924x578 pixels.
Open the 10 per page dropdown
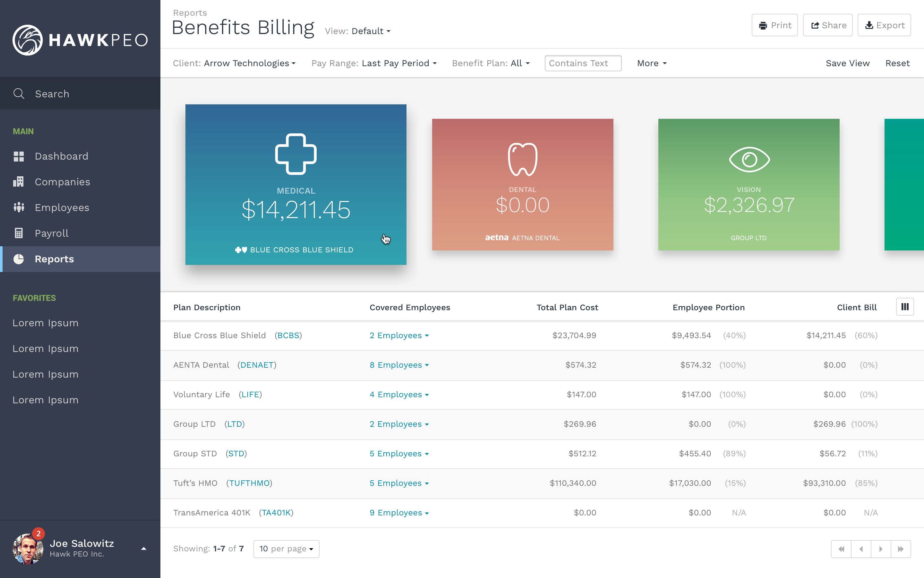[287, 549]
